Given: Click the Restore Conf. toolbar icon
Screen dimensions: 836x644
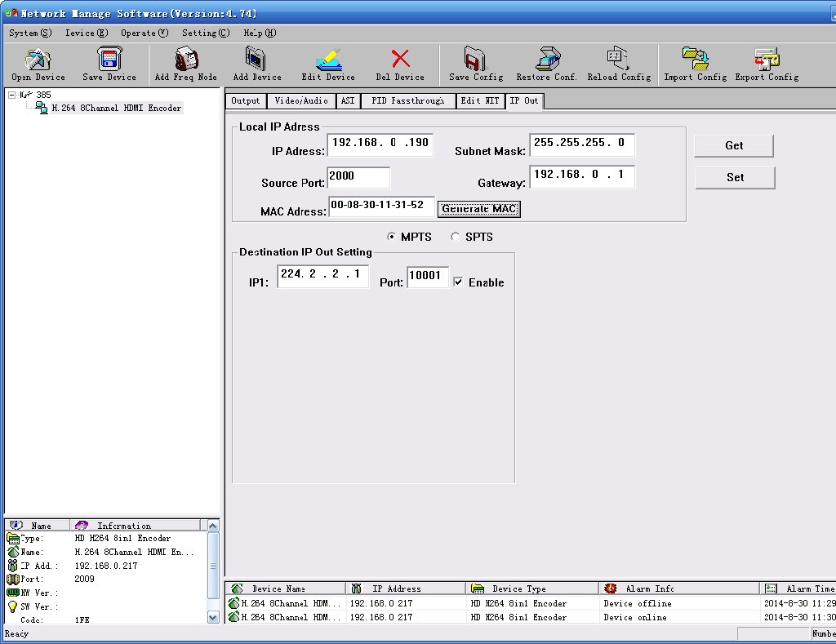Looking at the screenshot, I should [547, 59].
